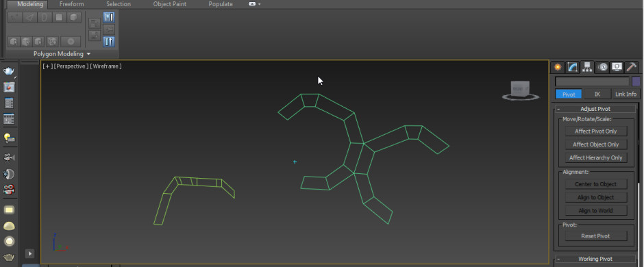Open the Create command panel tab

click(x=558, y=67)
